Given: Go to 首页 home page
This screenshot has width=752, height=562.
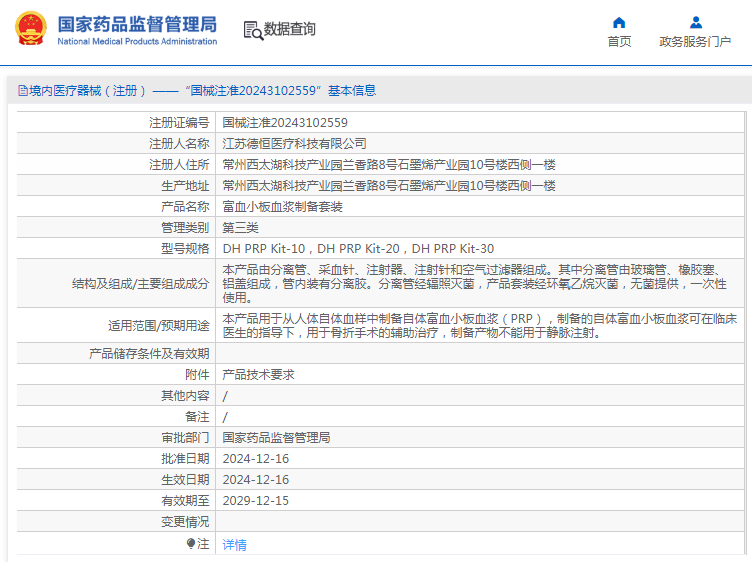Looking at the screenshot, I should (x=619, y=42).
